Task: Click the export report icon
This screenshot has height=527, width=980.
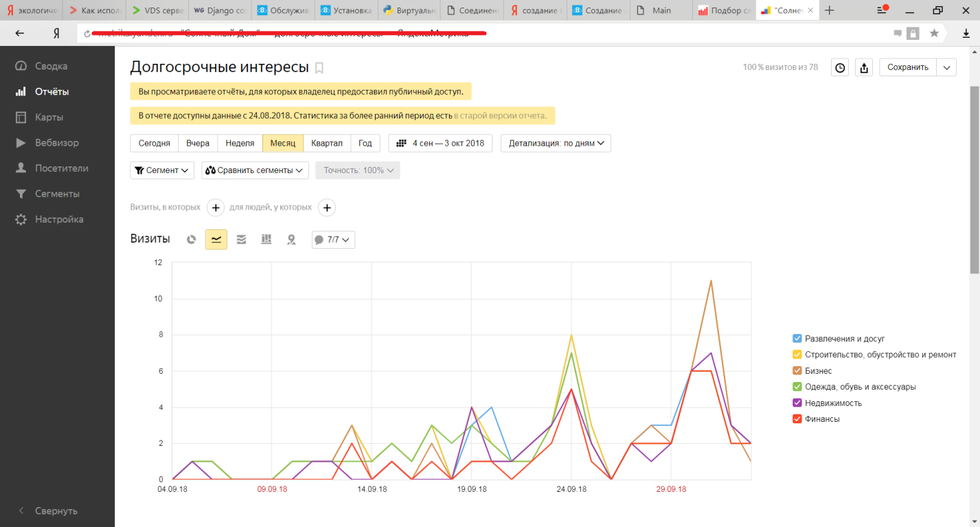Action: tap(865, 67)
